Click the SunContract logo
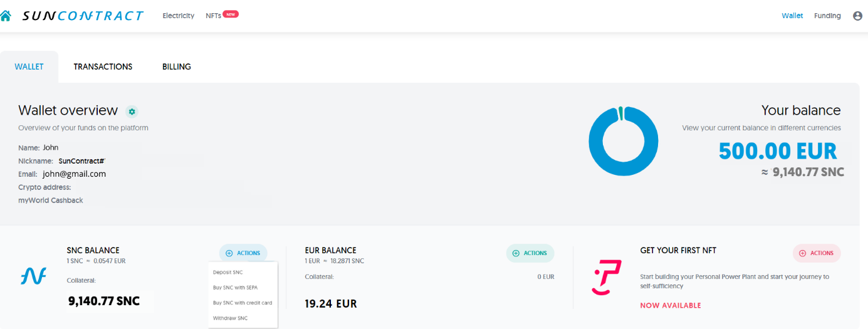The width and height of the screenshot is (868, 329). click(83, 16)
